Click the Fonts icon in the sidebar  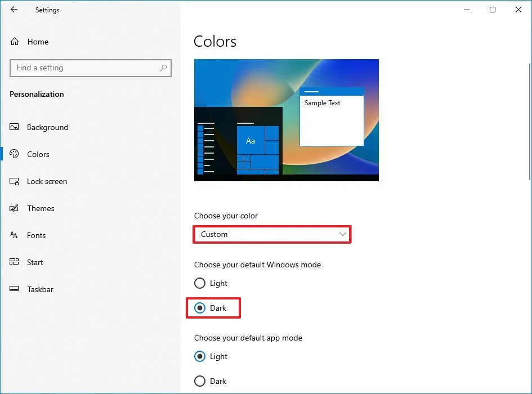tap(14, 235)
